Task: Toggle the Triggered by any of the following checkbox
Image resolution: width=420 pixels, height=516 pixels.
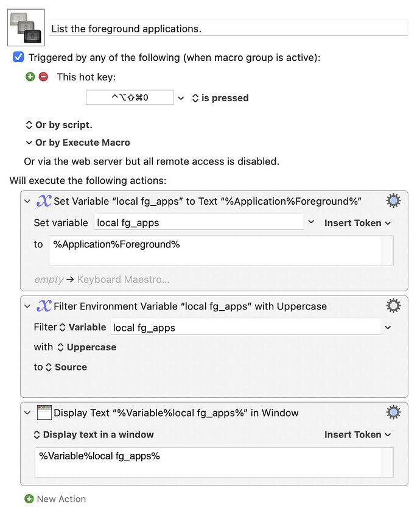Action: point(18,57)
